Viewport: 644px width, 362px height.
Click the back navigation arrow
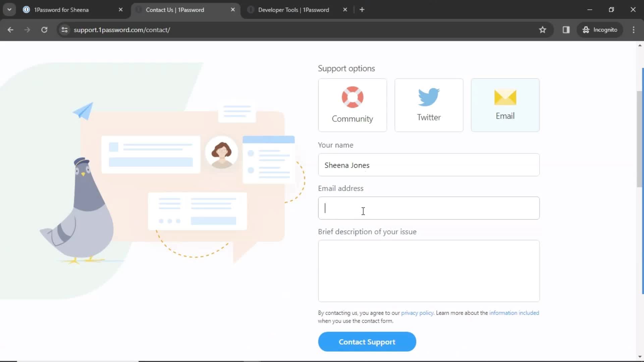[11, 29]
